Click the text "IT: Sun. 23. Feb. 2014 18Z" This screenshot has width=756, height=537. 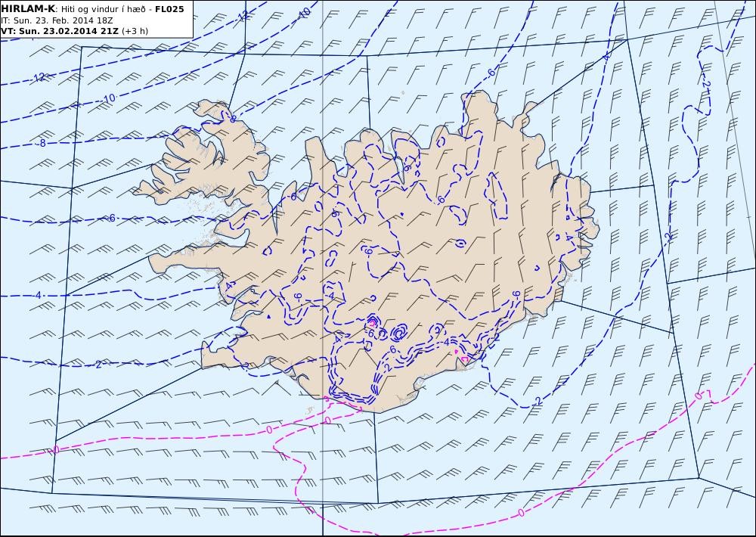(x=57, y=20)
